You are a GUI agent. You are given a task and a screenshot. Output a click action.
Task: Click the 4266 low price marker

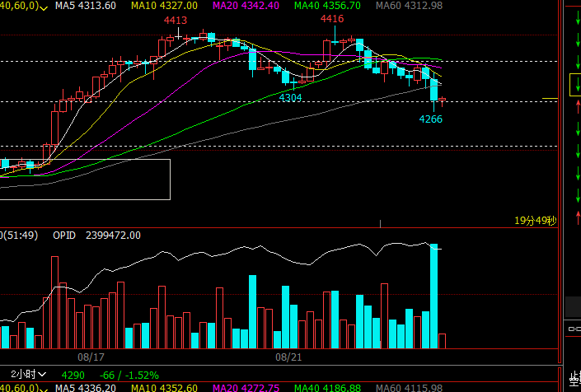click(x=431, y=119)
